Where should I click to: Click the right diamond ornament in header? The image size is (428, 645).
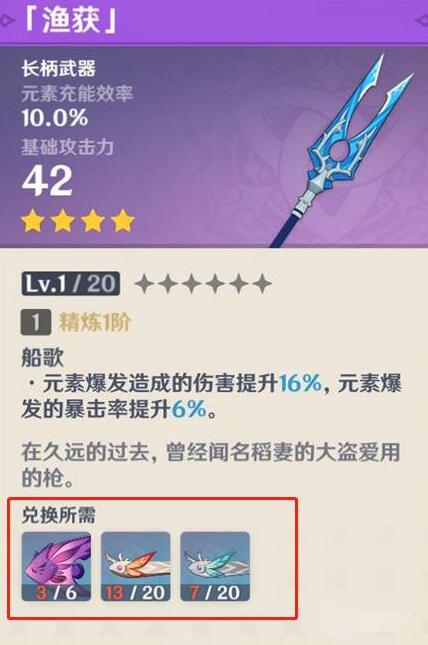coord(421,20)
